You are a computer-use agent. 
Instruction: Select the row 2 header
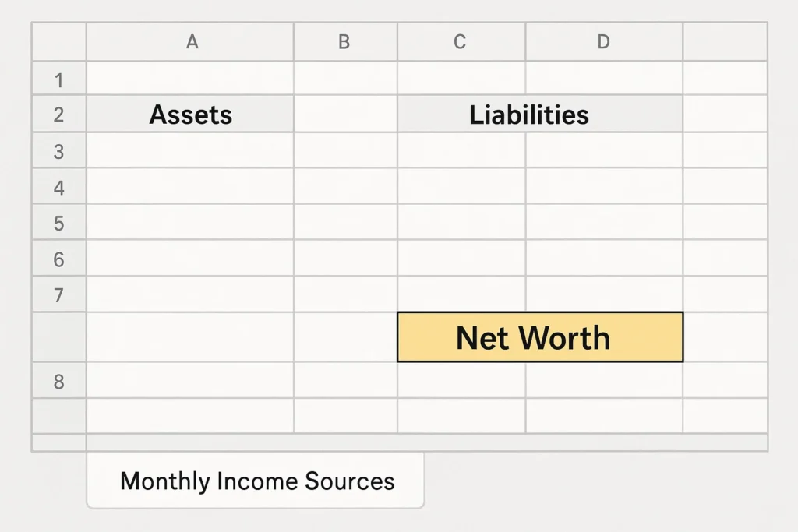click(59, 115)
